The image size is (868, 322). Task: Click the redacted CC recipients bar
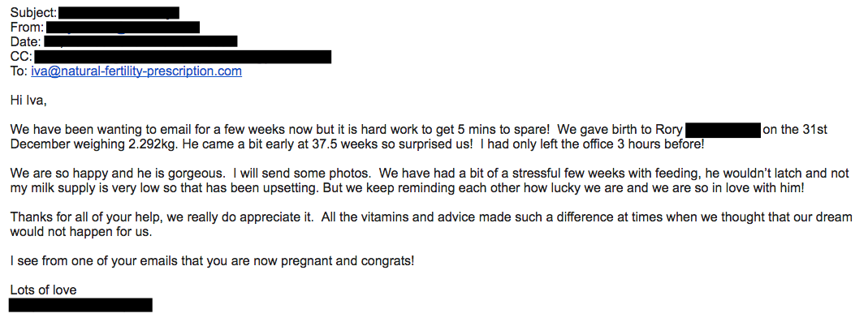pos(183,57)
